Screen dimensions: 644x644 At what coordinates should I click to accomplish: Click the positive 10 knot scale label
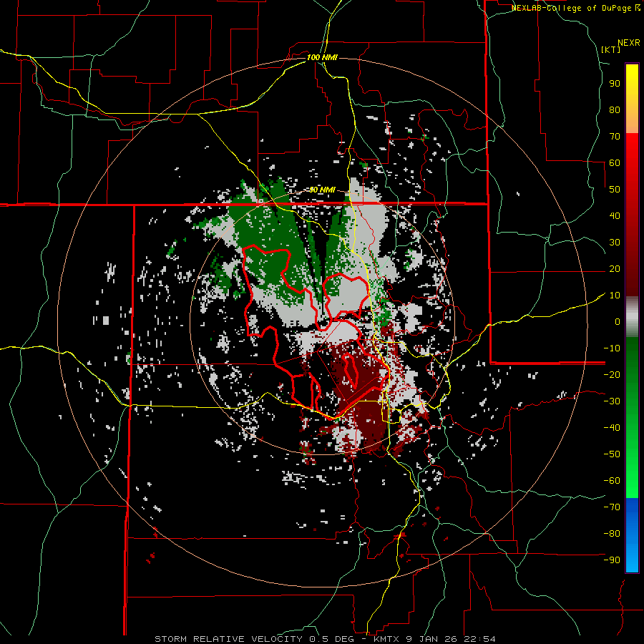coord(615,296)
